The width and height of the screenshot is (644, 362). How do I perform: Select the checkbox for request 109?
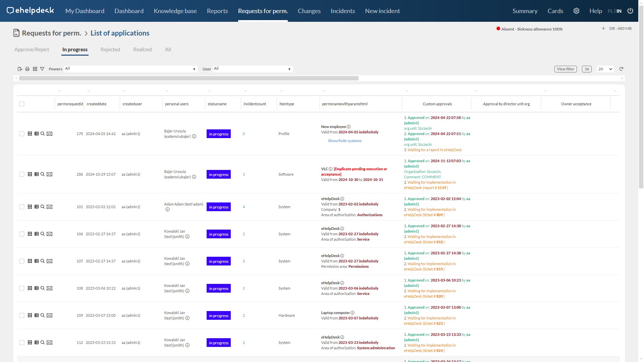point(22,315)
